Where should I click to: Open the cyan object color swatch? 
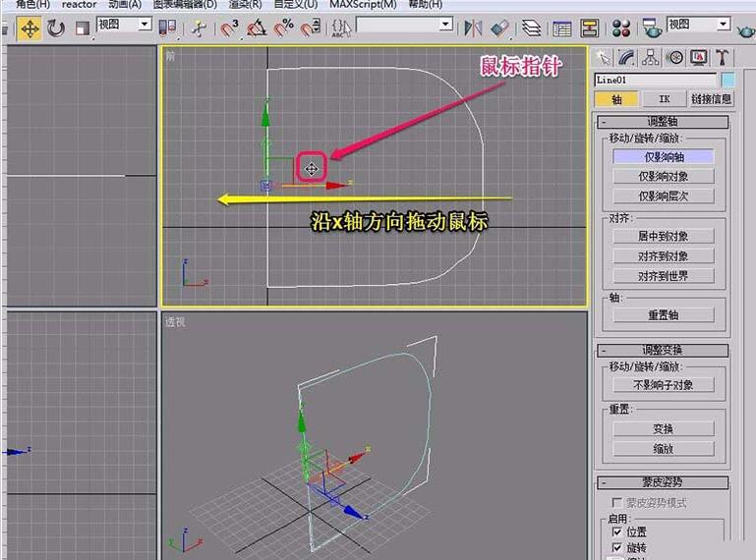[727, 80]
